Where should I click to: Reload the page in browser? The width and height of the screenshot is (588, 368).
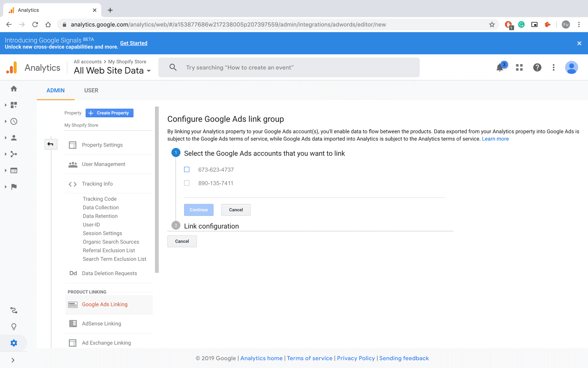pyautogui.click(x=35, y=24)
